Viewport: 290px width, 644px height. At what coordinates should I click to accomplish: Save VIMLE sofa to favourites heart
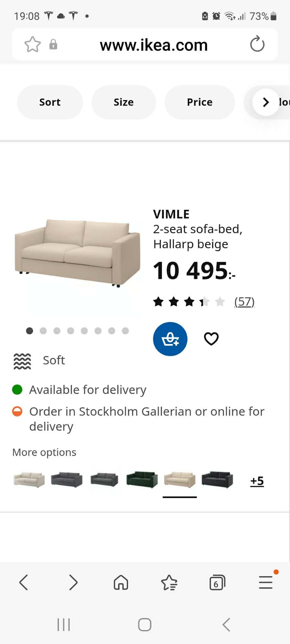tap(211, 339)
